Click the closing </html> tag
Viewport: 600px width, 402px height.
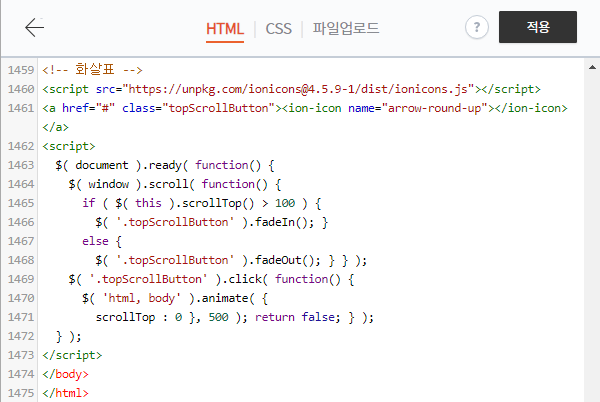tap(65, 393)
